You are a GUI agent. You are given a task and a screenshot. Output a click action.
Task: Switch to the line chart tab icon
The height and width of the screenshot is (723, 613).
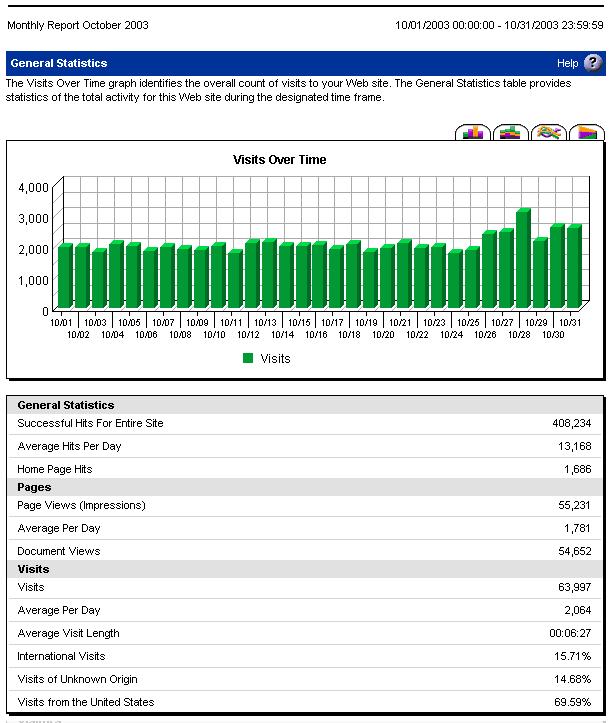coord(549,133)
